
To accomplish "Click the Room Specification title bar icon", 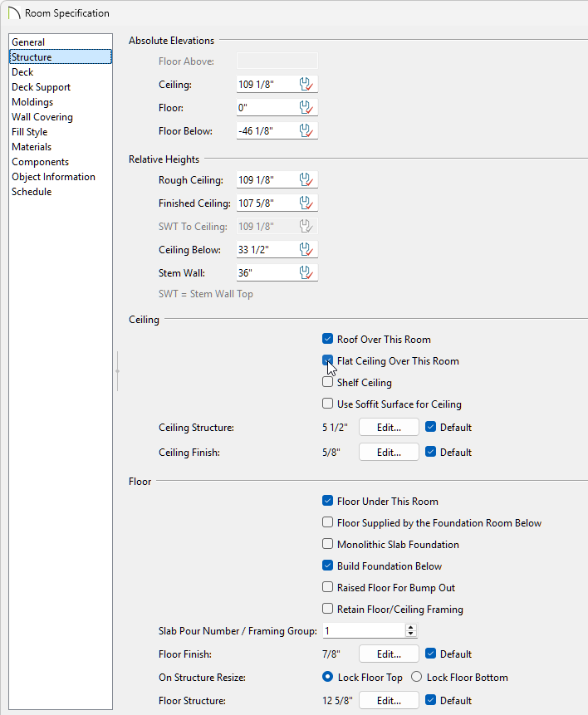I will tap(14, 12).
